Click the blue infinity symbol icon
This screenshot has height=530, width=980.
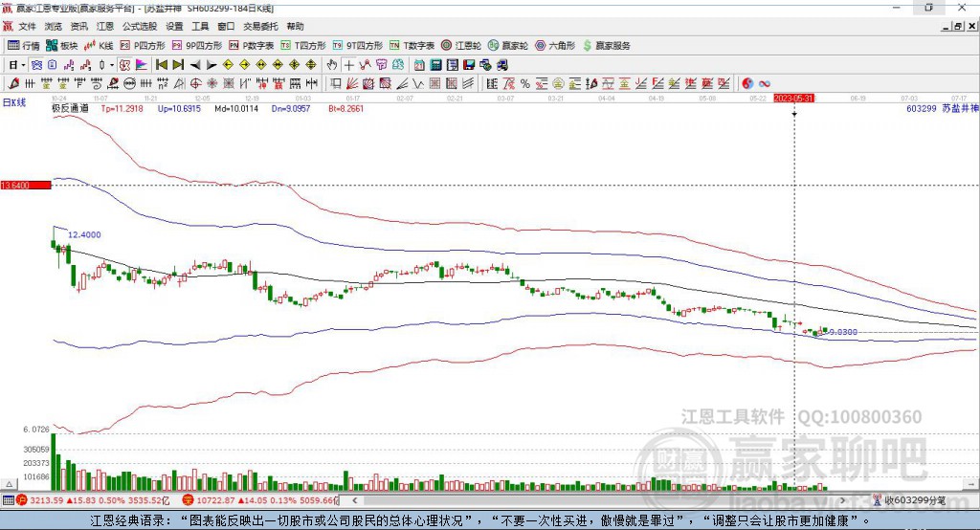(x=765, y=83)
